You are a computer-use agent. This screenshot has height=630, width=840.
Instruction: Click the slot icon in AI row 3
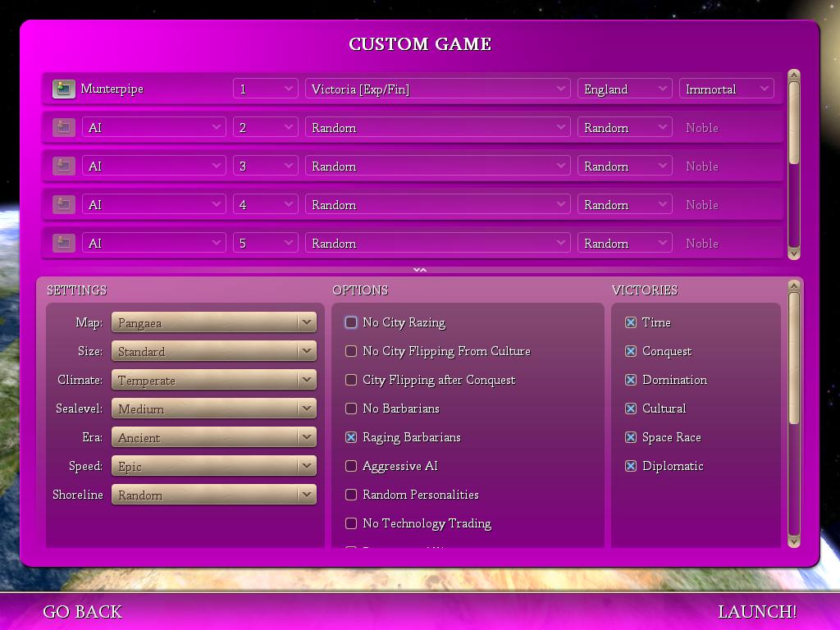pos(64,166)
